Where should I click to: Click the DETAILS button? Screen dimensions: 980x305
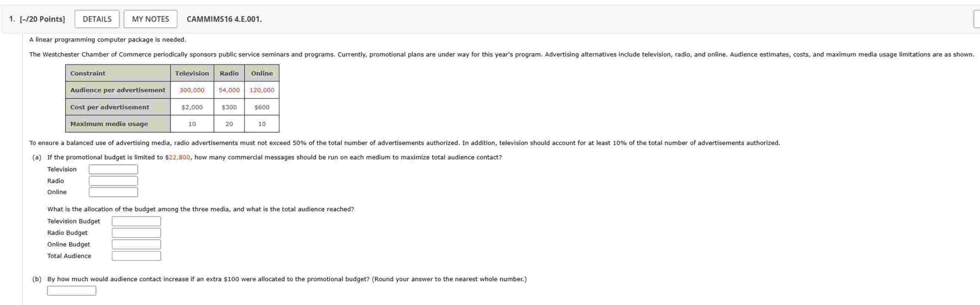tap(96, 19)
